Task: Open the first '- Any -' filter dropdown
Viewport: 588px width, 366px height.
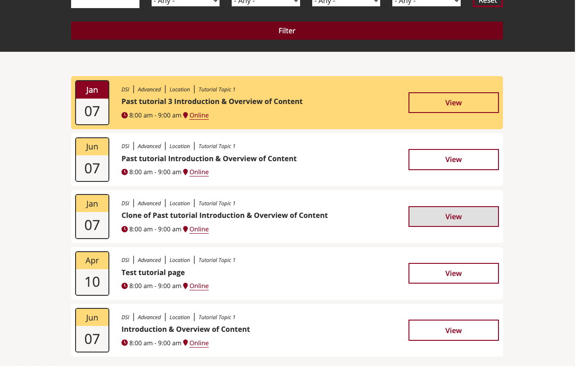Action: point(185,2)
